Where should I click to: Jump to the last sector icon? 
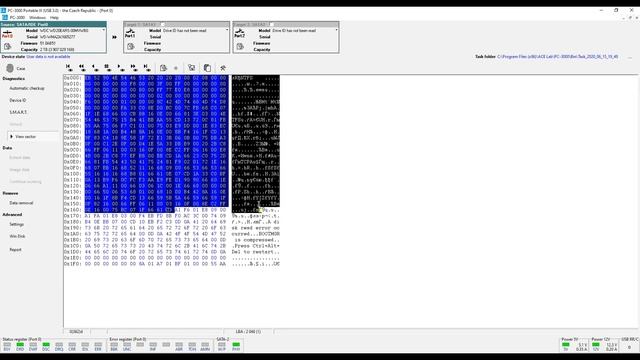coord(146,67)
